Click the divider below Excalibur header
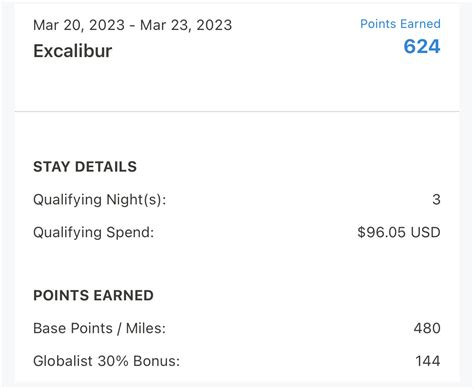This screenshot has height=389, width=474. (x=237, y=111)
